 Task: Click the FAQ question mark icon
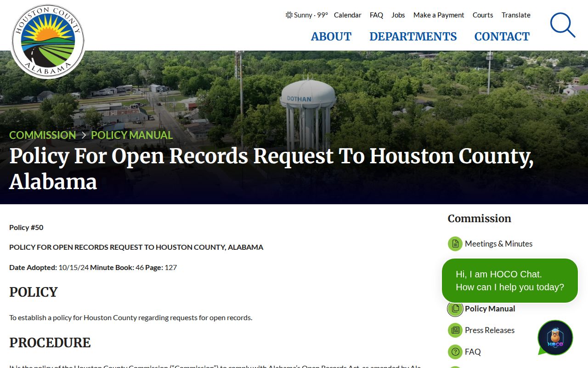pos(455,352)
